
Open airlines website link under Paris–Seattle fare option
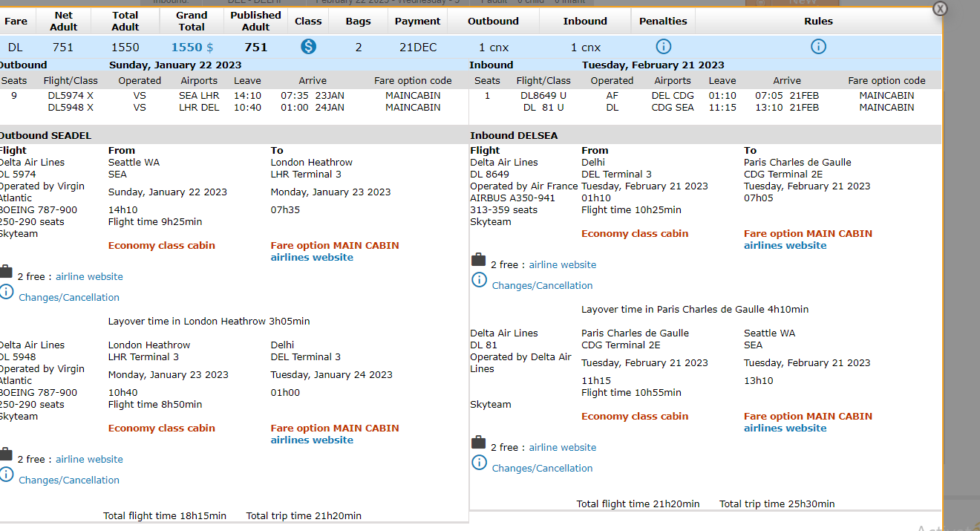pyautogui.click(x=785, y=429)
